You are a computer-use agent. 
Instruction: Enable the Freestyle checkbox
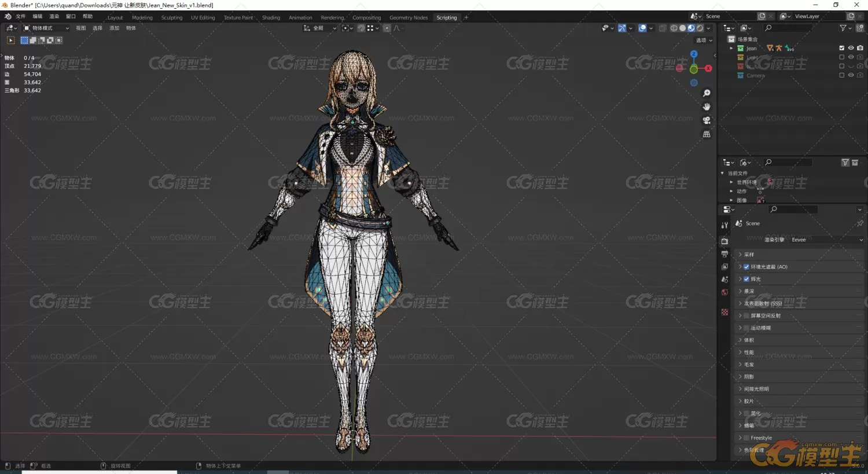click(x=746, y=438)
